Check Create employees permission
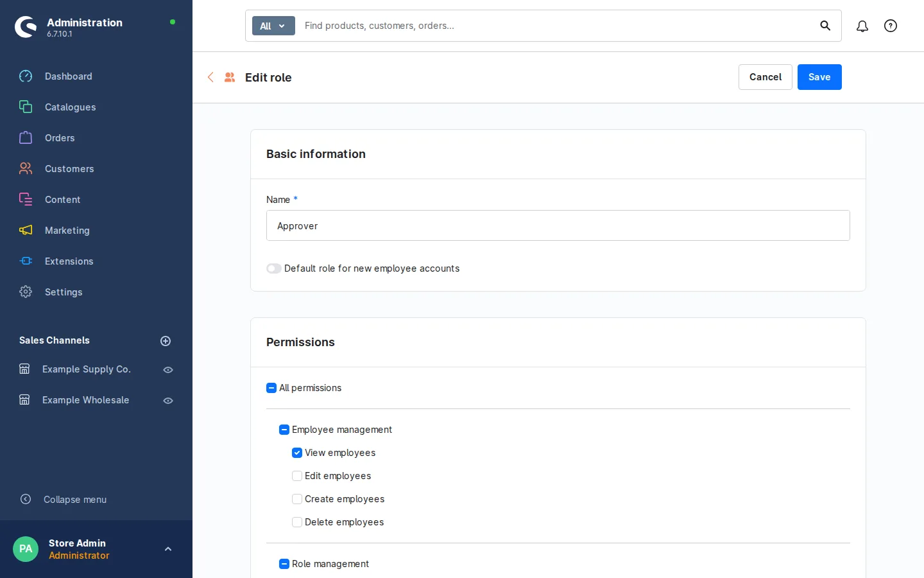 click(x=297, y=499)
